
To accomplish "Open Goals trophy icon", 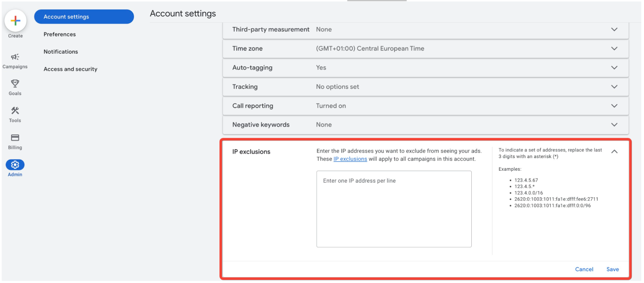I will 15,84.
